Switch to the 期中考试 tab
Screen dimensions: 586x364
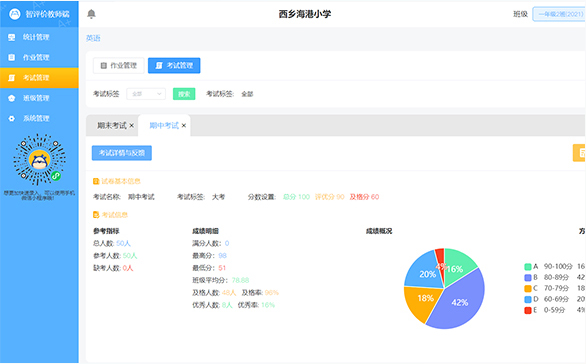[164, 126]
